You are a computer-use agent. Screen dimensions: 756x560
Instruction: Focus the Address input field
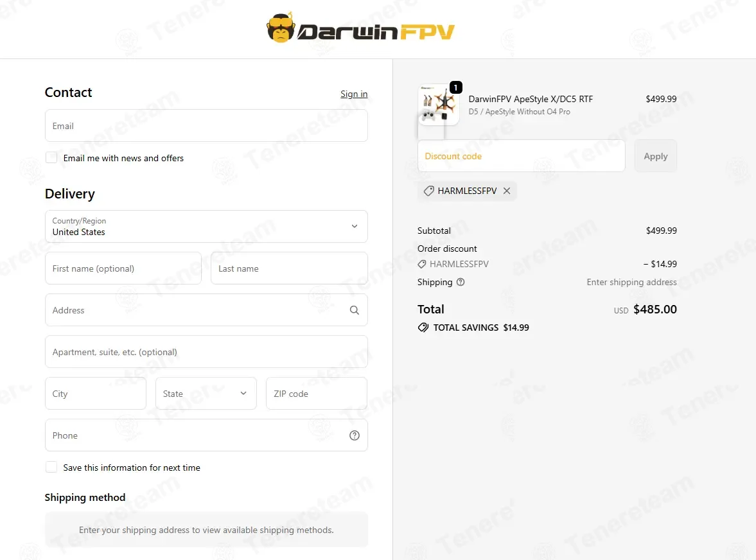(x=206, y=310)
